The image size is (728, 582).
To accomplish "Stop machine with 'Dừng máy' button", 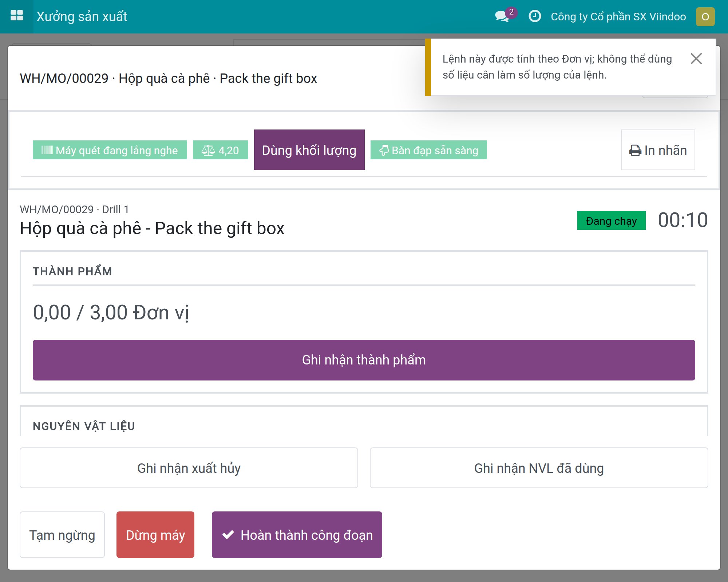I will [155, 535].
